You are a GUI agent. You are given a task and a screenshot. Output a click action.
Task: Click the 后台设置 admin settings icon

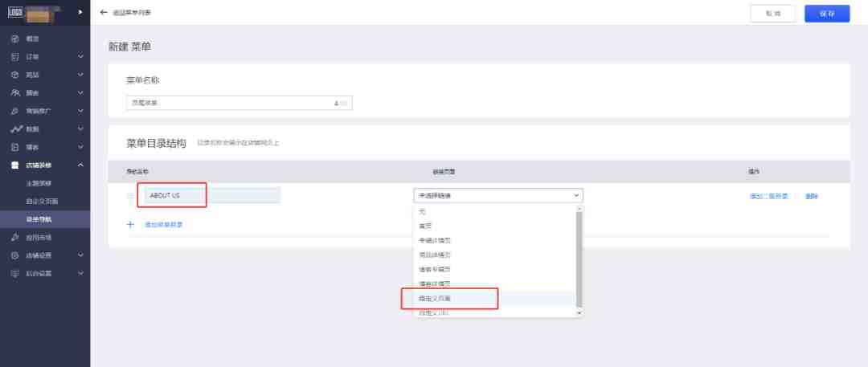click(15, 274)
